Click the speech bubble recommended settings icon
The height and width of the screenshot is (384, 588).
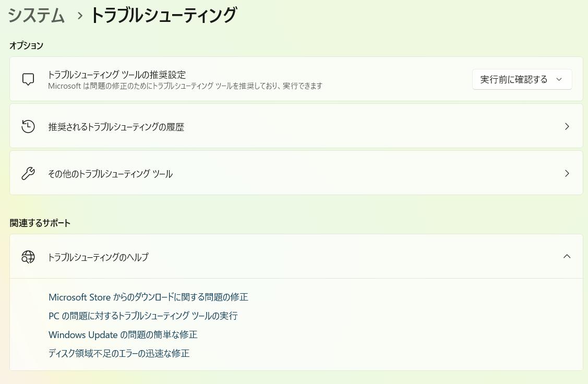[x=28, y=79]
